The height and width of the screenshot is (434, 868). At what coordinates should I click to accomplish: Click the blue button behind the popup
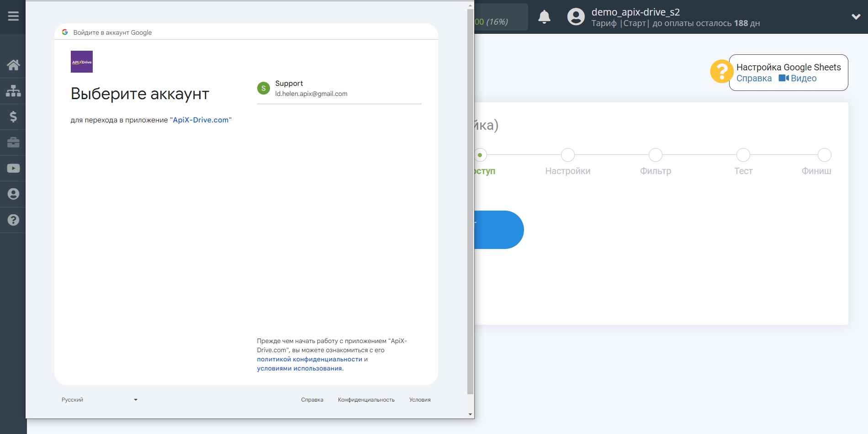(499, 230)
